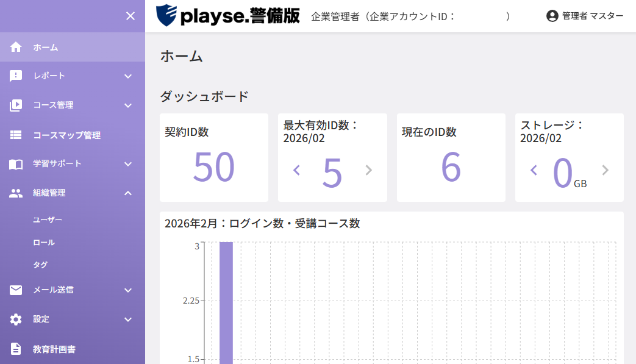Go to next month for 最大有効ID数
Viewport: 636px width, 364px height.
tap(368, 170)
